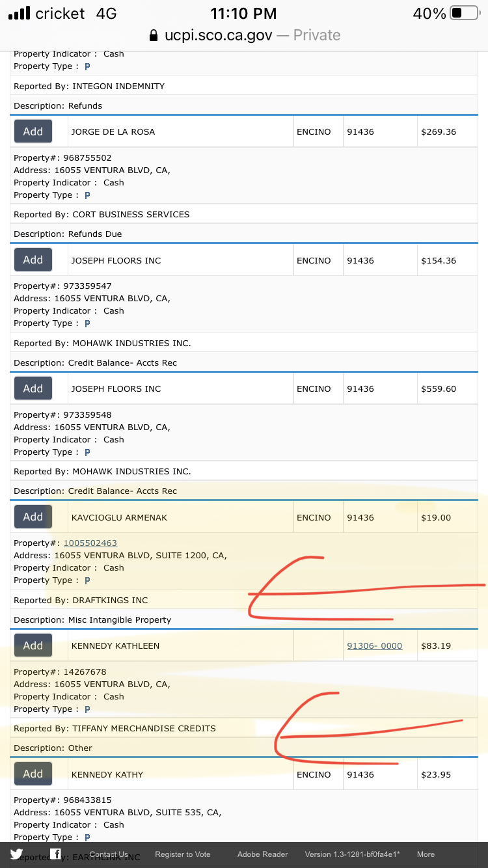The image size is (488, 868).
Task: Open property number 1005502463 link
Action: [90, 543]
